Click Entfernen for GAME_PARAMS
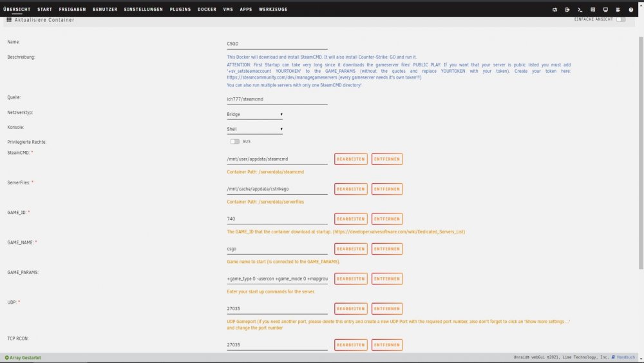This screenshot has height=363, width=644. tap(387, 279)
